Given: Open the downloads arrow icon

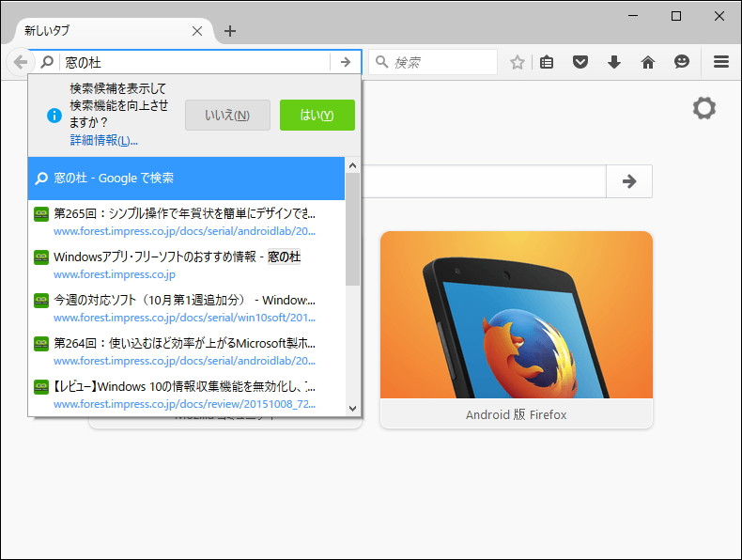Looking at the screenshot, I should coord(614,62).
